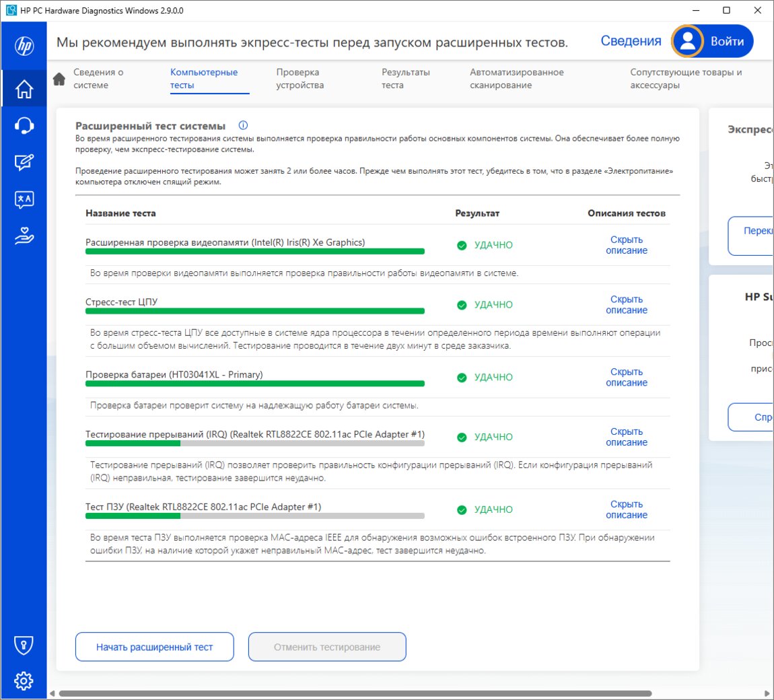The height and width of the screenshot is (700, 774).
Task: Open the settings gear icon
Action: pos(24,680)
